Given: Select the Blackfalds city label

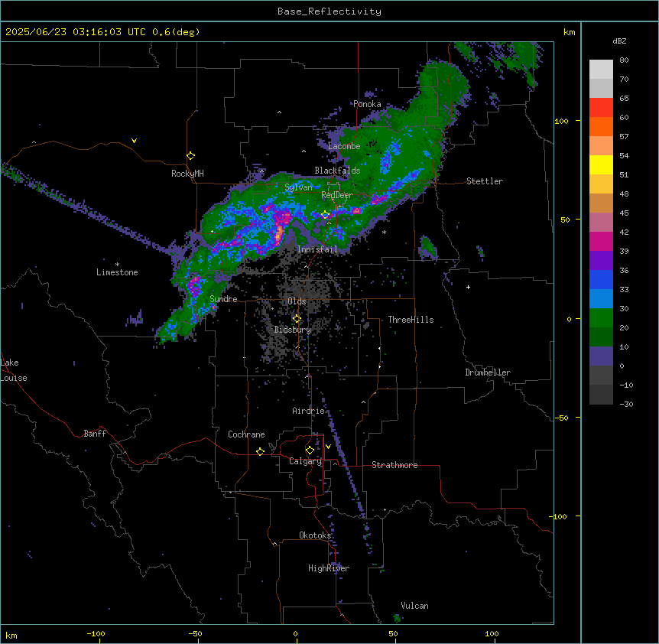Looking at the screenshot, I should click(337, 171).
